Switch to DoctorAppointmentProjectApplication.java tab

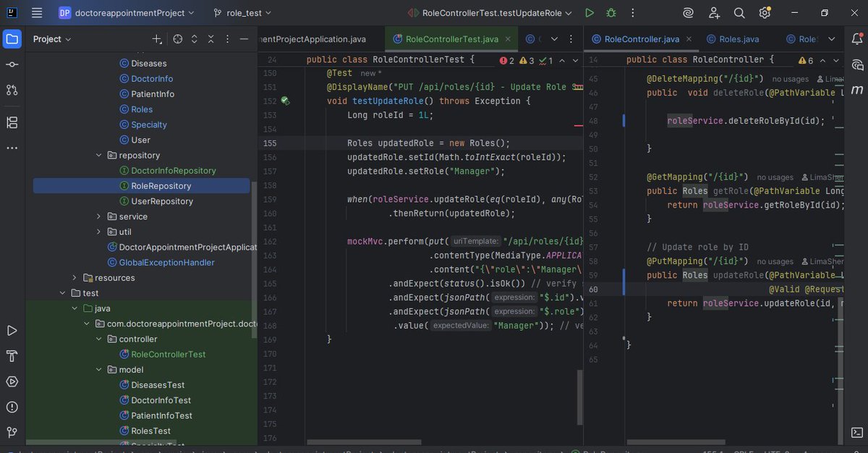point(312,39)
